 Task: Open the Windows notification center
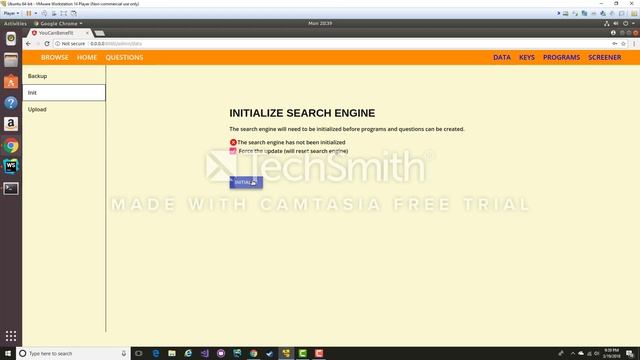point(630,353)
